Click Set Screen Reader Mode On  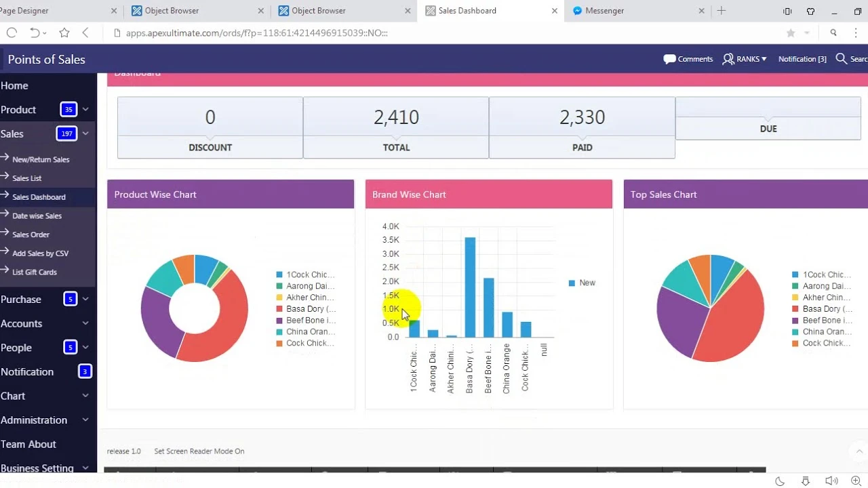199,451
